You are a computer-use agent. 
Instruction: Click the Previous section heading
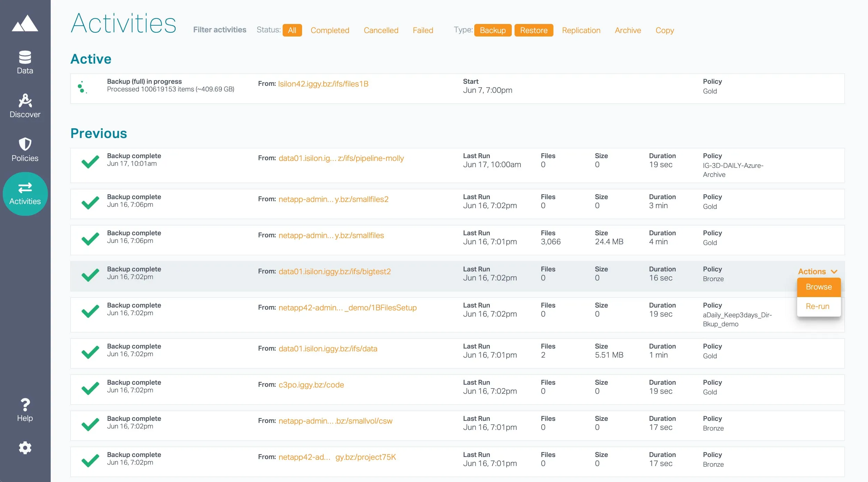coord(99,133)
